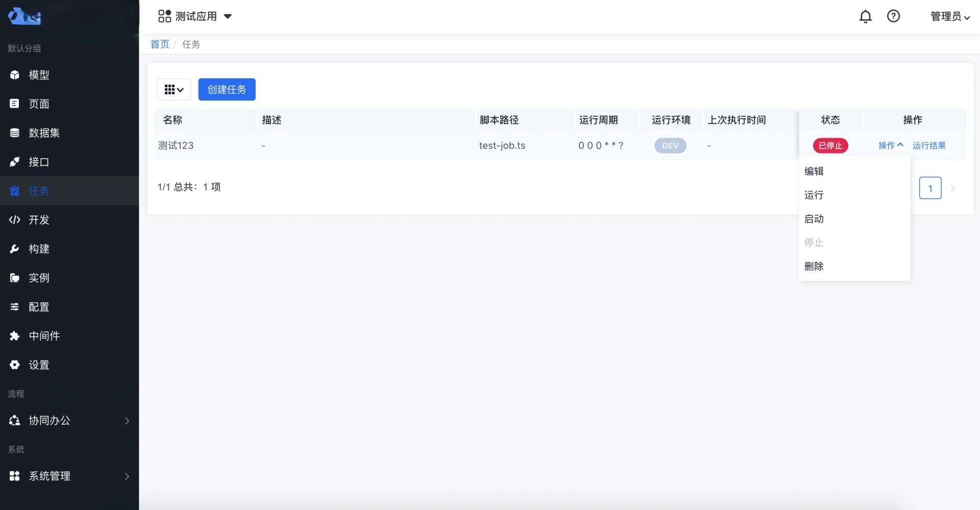Click the app logo in sidebar

pos(24,16)
